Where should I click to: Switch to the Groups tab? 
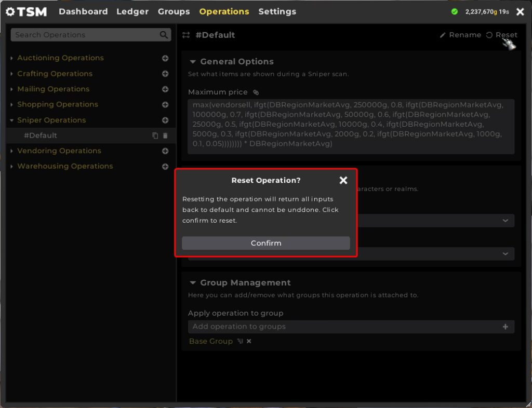[174, 11]
